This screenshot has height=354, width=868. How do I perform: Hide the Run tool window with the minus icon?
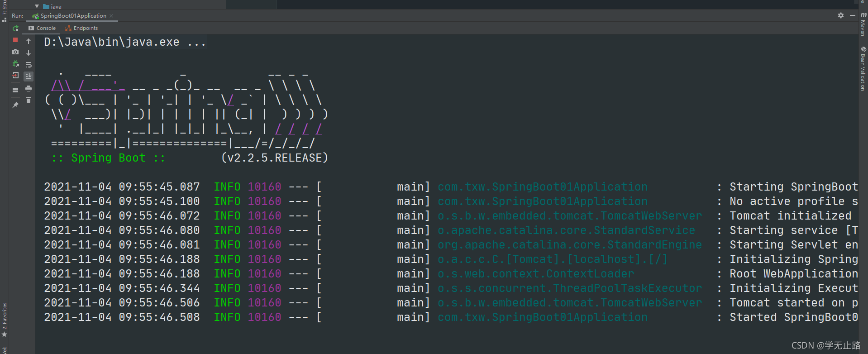click(853, 15)
